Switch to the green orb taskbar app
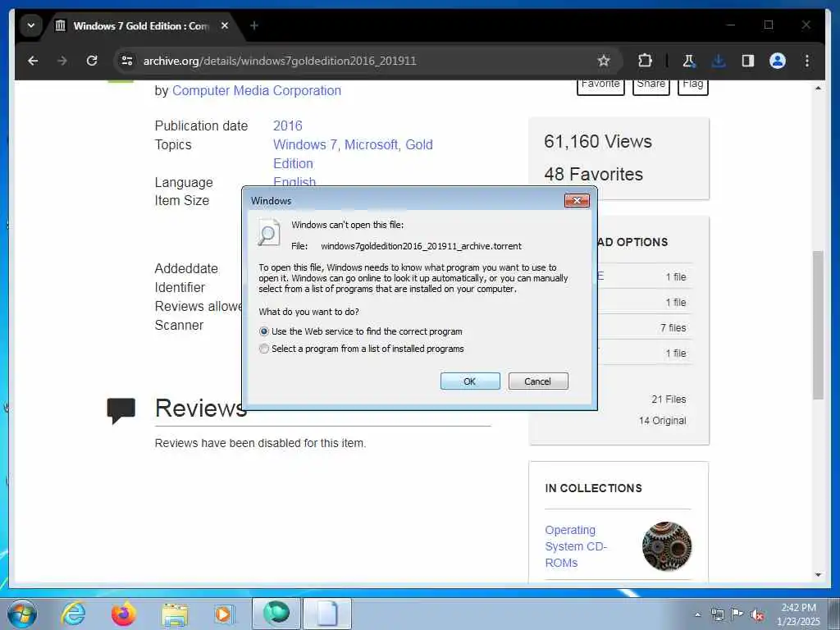 [x=276, y=614]
